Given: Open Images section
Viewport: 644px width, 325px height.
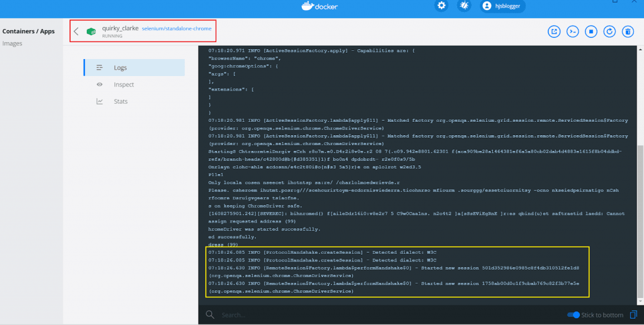Looking at the screenshot, I should 13,43.
